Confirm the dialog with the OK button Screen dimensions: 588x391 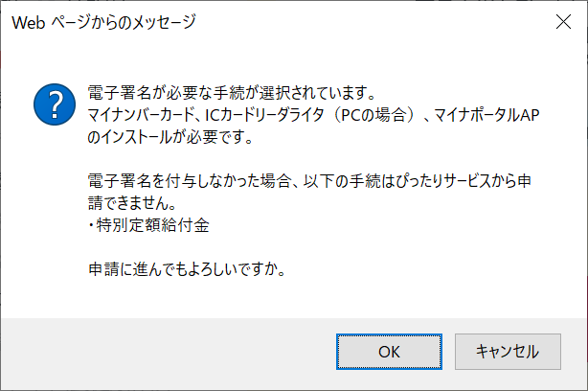[389, 352]
